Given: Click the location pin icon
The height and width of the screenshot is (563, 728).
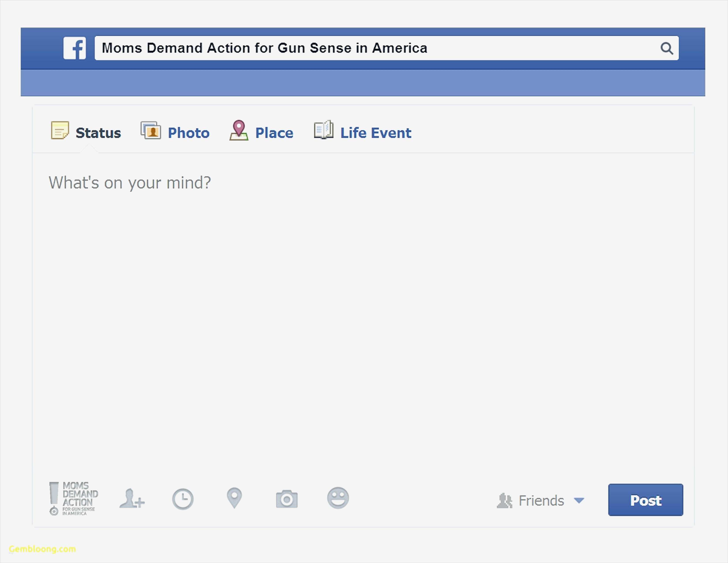Looking at the screenshot, I should (234, 498).
